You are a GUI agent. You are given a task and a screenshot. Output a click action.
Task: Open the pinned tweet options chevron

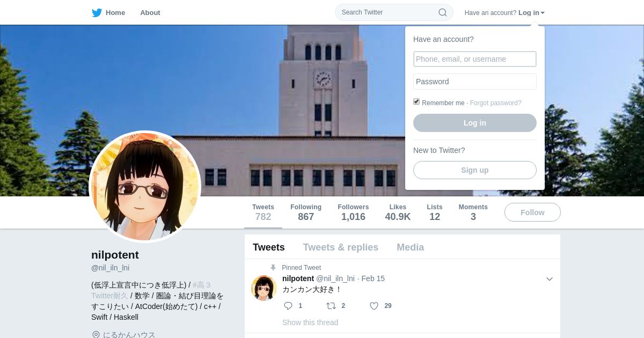tap(549, 279)
